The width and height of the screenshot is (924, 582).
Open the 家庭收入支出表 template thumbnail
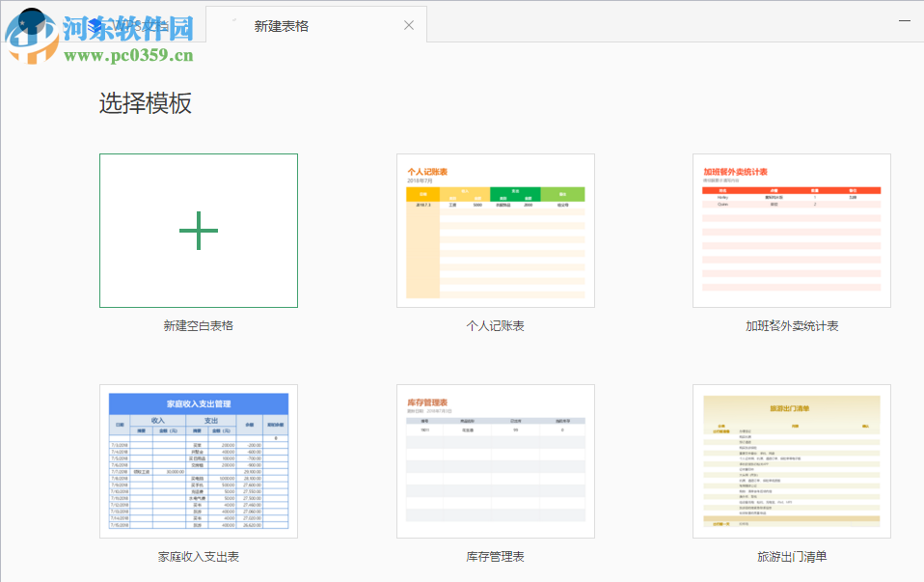[198, 460]
